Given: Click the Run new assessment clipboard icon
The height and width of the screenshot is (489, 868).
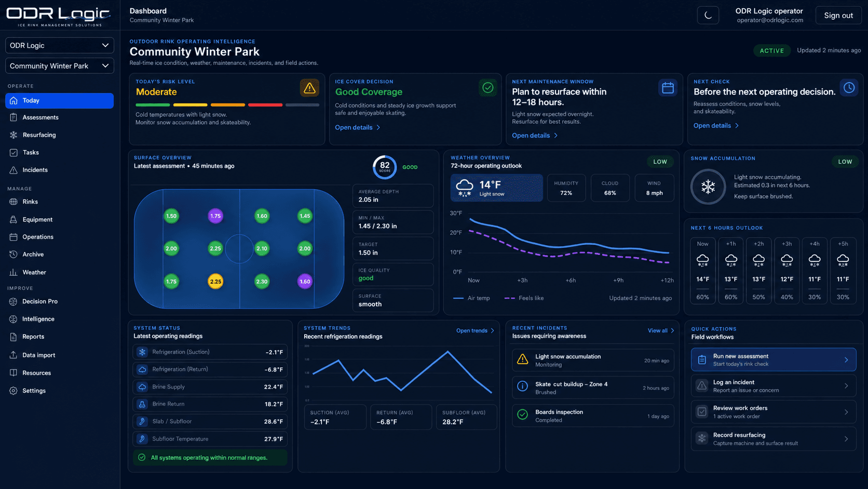Looking at the screenshot, I should coord(702,360).
